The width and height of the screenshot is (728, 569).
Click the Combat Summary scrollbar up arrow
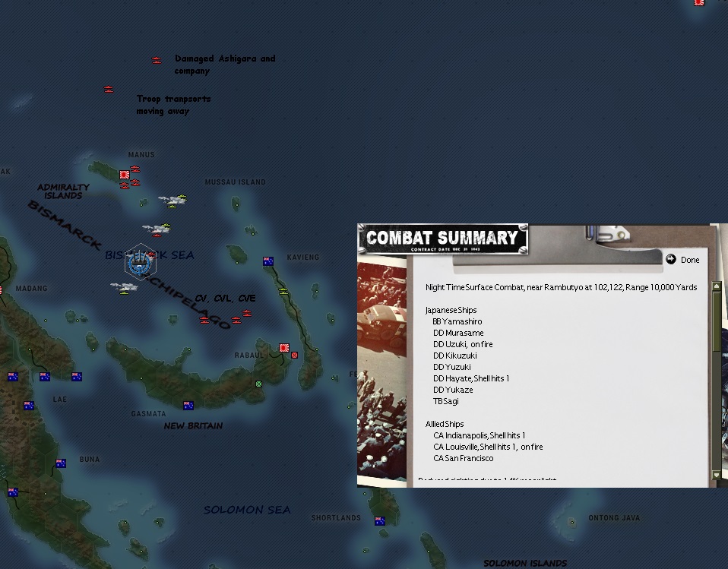point(717,286)
